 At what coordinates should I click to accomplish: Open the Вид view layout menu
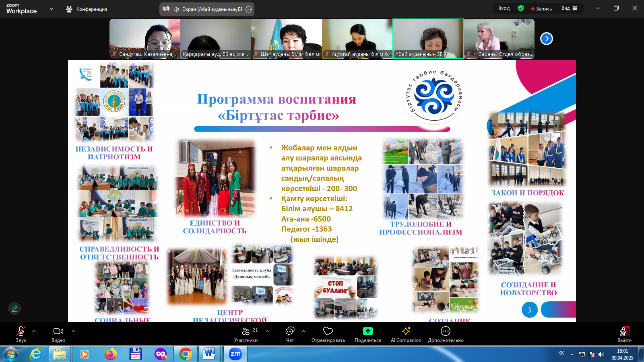coord(569,8)
